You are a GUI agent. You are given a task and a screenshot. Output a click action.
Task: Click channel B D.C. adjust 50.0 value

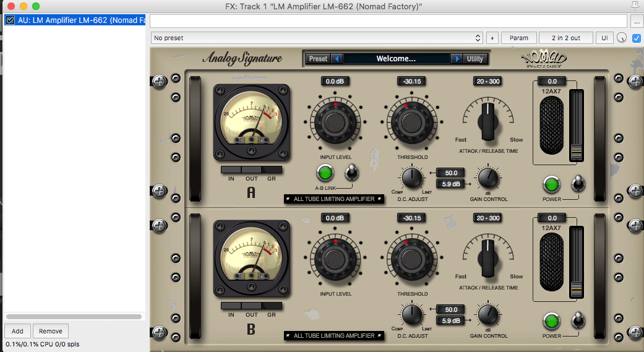[x=451, y=310]
